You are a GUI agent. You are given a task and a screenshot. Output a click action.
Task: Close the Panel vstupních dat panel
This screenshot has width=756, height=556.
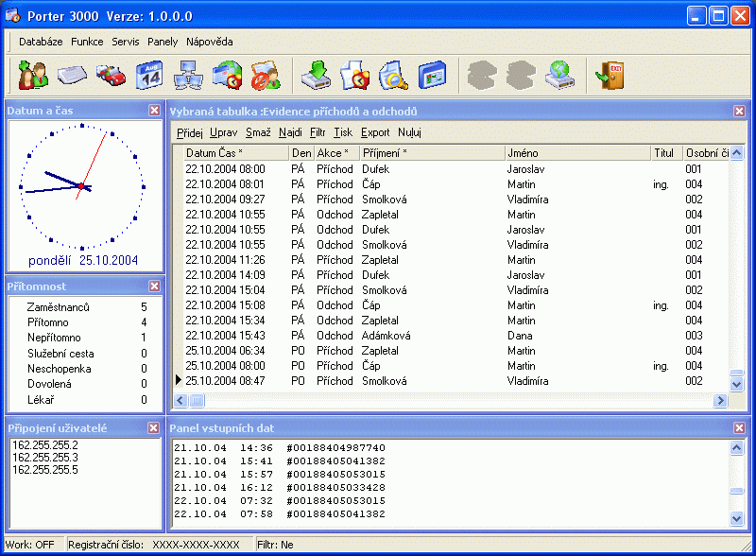click(x=739, y=427)
